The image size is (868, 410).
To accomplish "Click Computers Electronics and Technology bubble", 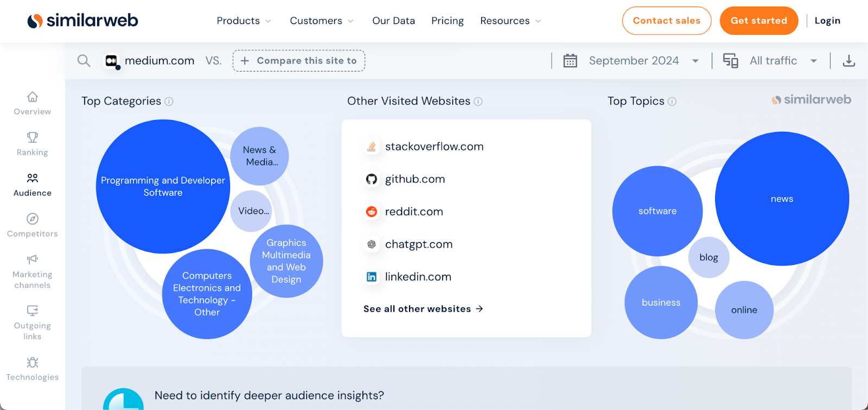I will pyautogui.click(x=207, y=294).
